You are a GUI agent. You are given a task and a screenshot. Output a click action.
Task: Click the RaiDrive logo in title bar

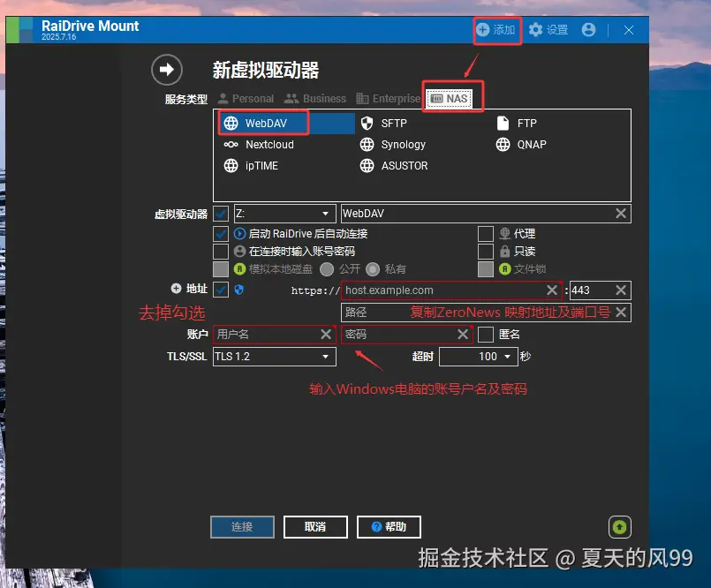tap(19, 30)
